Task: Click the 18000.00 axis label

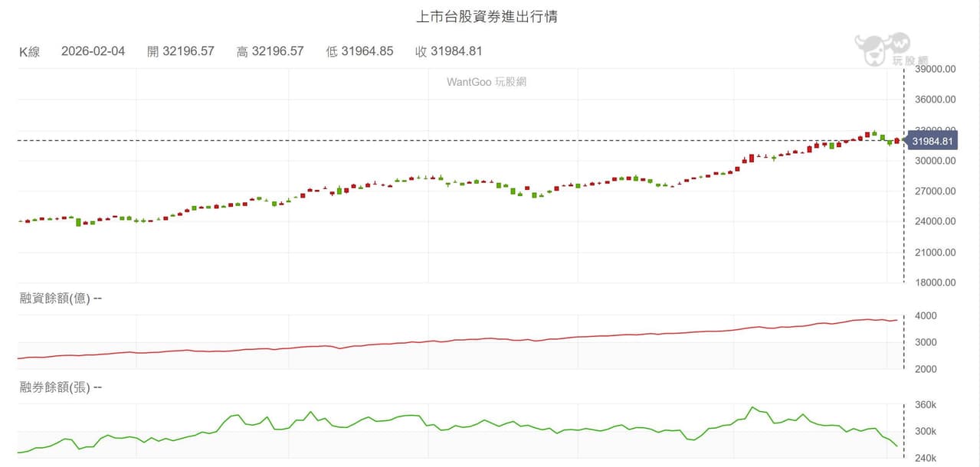Action: [x=936, y=282]
